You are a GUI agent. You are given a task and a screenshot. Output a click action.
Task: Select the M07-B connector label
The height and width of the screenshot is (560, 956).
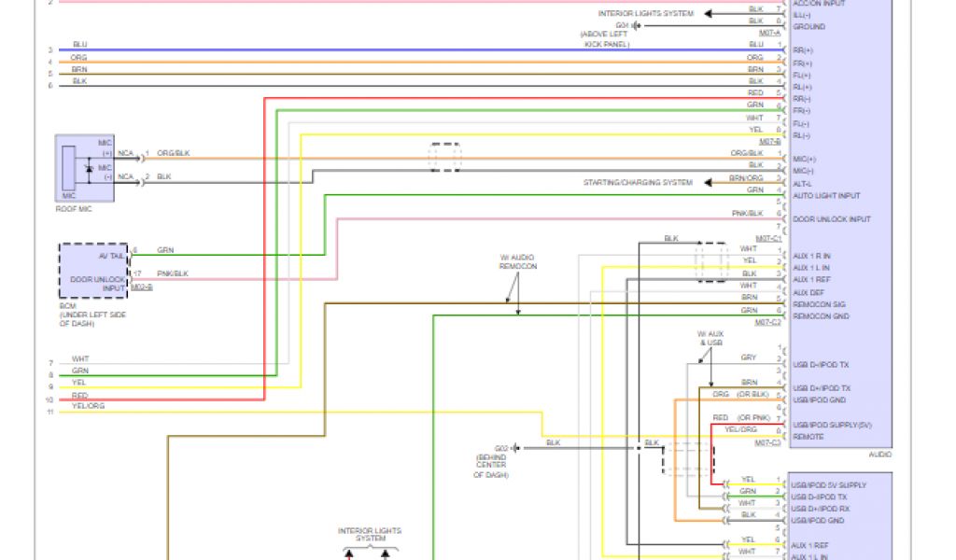[x=769, y=141]
